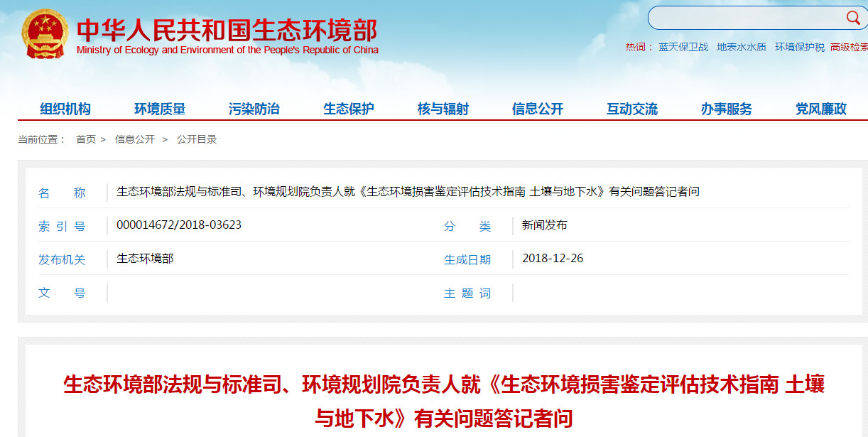868x437 pixels.
Task: Click the ministry name title in header
Action: tap(227, 30)
